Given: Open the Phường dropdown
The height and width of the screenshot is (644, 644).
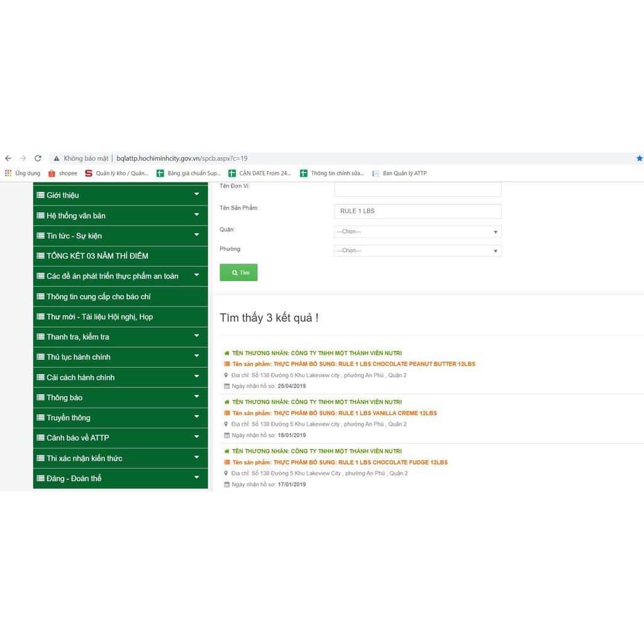Looking at the screenshot, I should coord(418,250).
